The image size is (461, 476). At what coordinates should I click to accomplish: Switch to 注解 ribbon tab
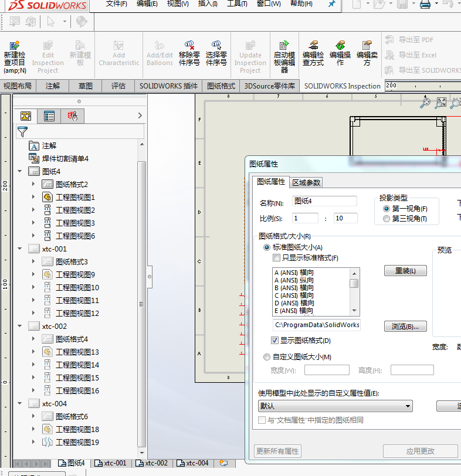click(53, 86)
